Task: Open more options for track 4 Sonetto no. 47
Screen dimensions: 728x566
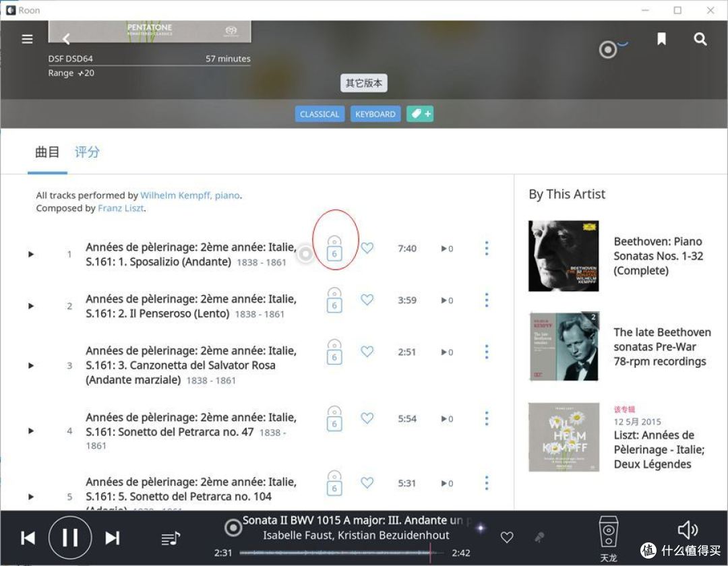Action: [x=487, y=418]
